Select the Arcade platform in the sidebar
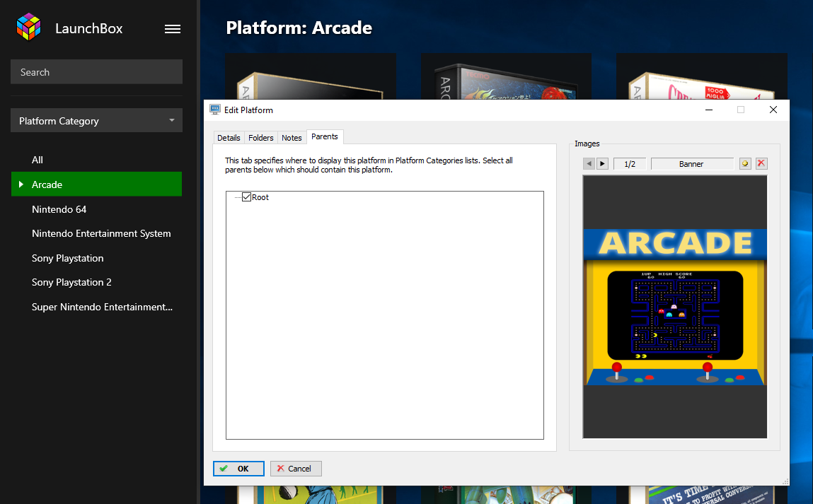Image resolution: width=813 pixels, height=504 pixels. (96, 184)
